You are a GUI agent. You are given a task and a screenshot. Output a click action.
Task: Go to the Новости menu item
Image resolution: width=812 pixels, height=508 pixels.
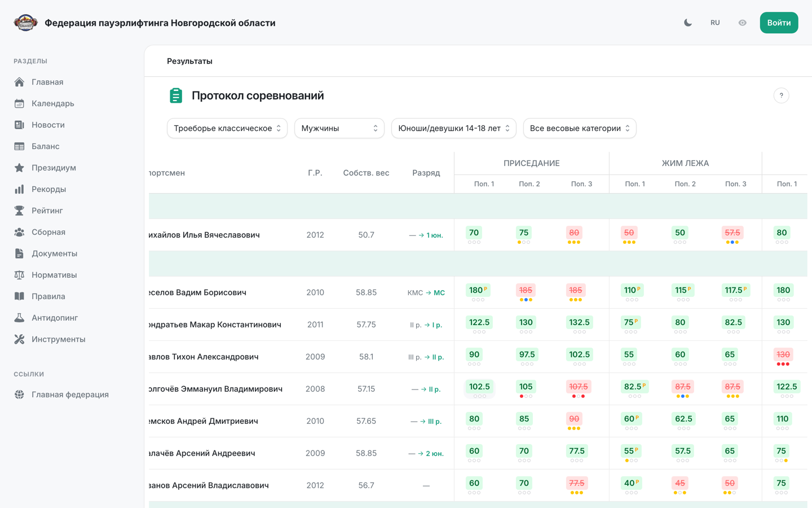[48, 125]
